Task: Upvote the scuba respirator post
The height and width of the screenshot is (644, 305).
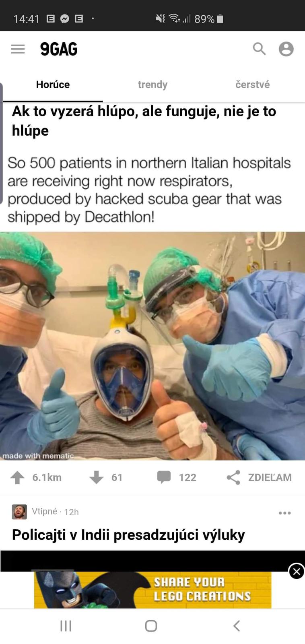Action: [17, 477]
